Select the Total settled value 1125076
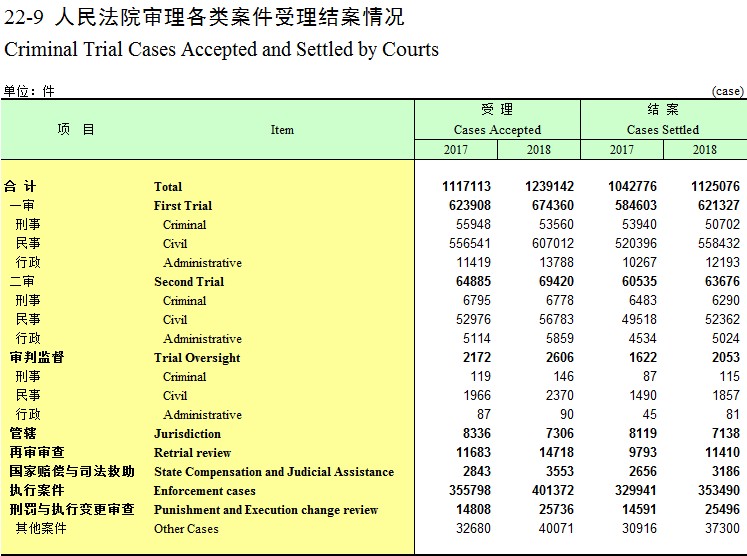The image size is (747, 556). point(716,186)
